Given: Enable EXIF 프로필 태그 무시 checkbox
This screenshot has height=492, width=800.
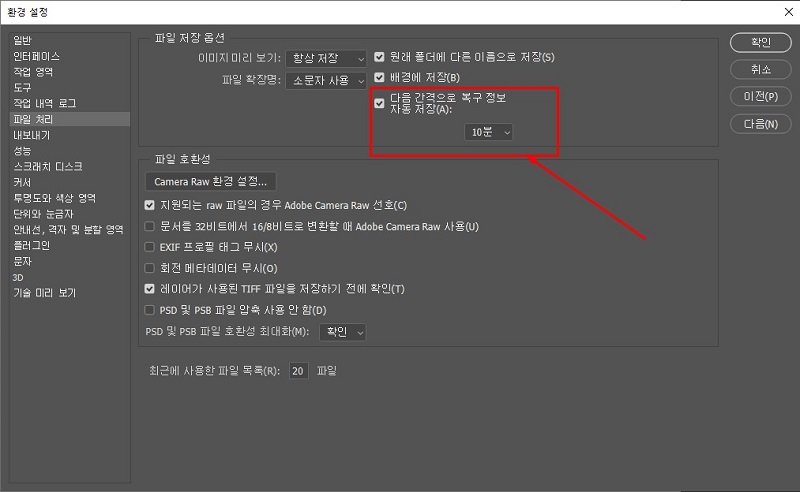Looking at the screenshot, I should pos(149,247).
